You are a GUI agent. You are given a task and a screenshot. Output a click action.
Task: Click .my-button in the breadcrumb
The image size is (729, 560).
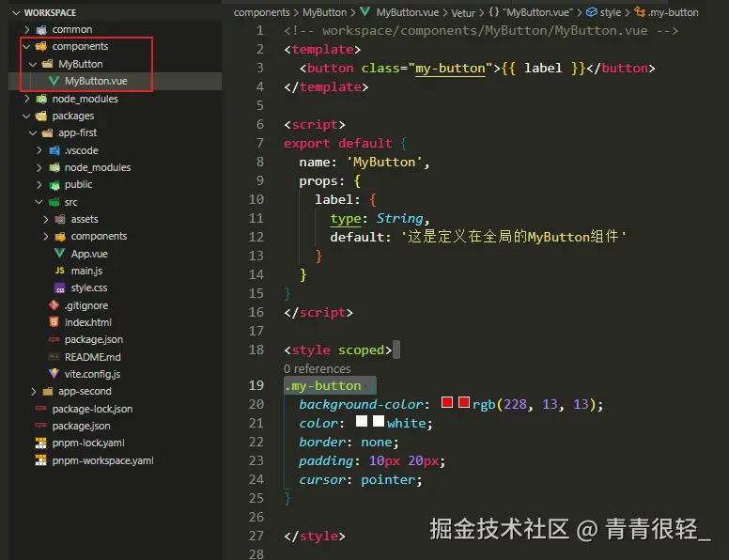pos(674,12)
